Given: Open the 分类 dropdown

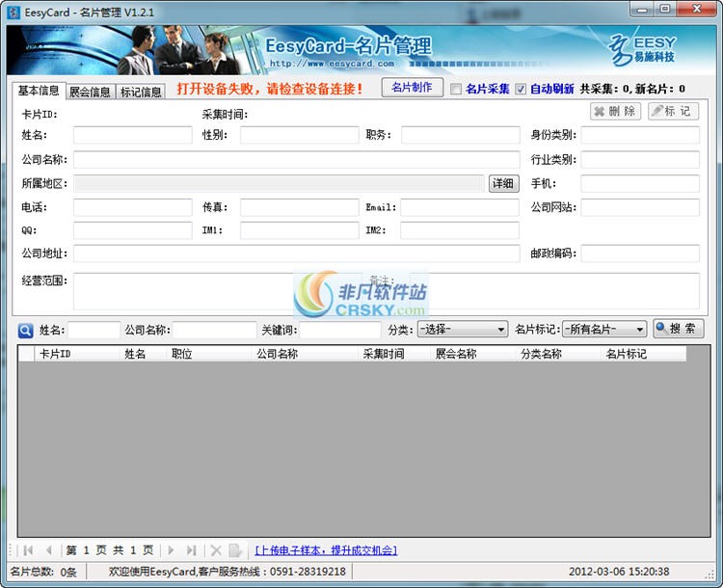Looking at the screenshot, I should [463, 330].
